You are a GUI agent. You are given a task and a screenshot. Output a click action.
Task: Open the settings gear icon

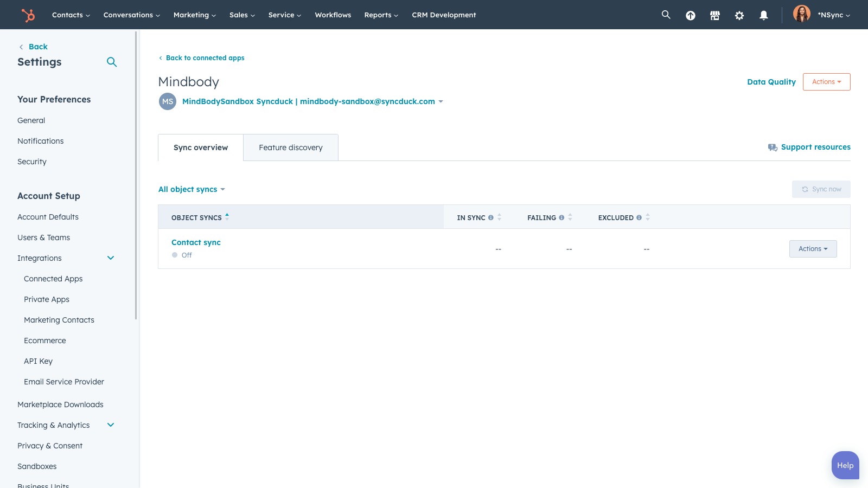point(739,15)
